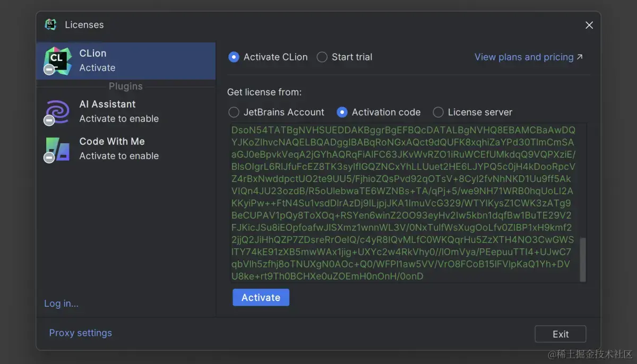Image resolution: width=637 pixels, height=364 pixels.
Task: Select the Activate CLion radio button
Action: coord(234,57)
